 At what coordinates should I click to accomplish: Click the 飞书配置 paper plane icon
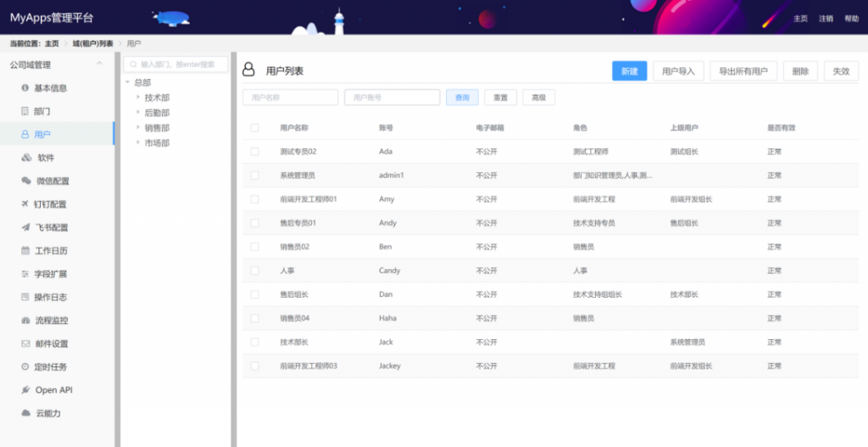tap(25, 227)
